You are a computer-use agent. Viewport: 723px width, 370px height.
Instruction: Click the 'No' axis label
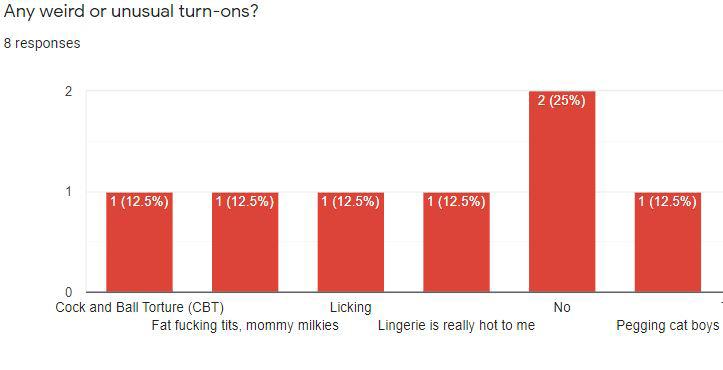click(x=562, y=307)
